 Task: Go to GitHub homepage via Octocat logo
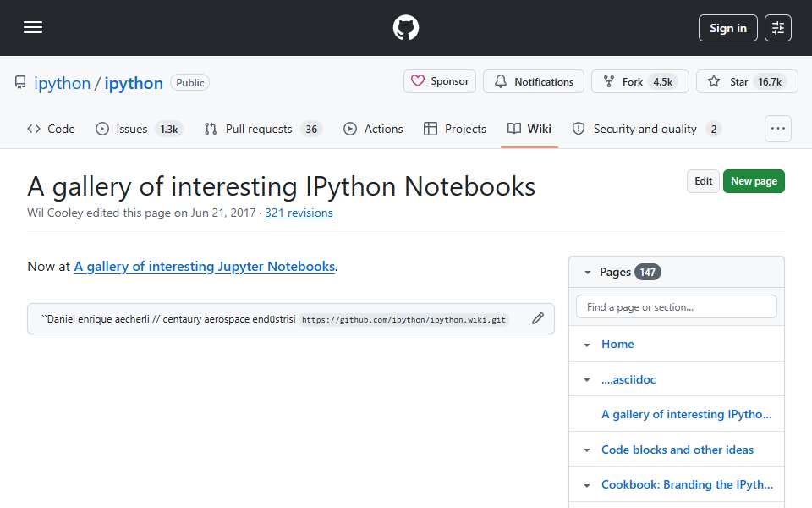pos(405,27)
